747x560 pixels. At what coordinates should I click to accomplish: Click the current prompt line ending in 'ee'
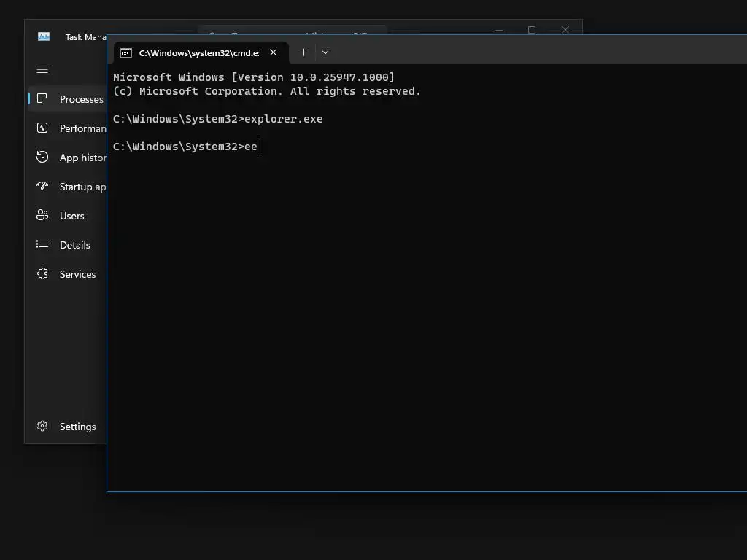[185, 147]
